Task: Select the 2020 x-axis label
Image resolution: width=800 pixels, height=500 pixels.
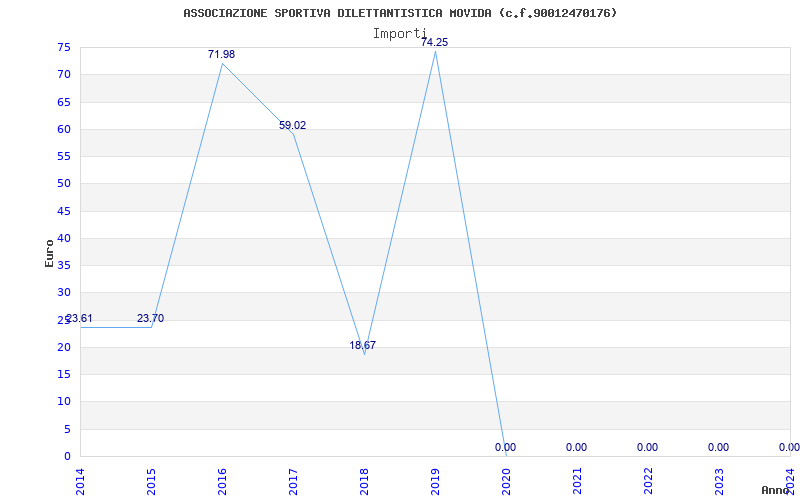Action: (x=506, y=483)
